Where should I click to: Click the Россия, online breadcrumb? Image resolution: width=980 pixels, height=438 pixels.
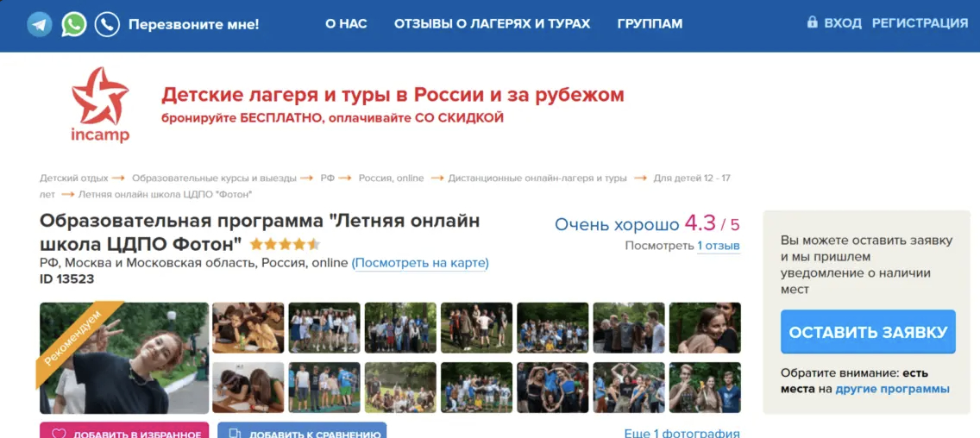(x=392, y=178)
